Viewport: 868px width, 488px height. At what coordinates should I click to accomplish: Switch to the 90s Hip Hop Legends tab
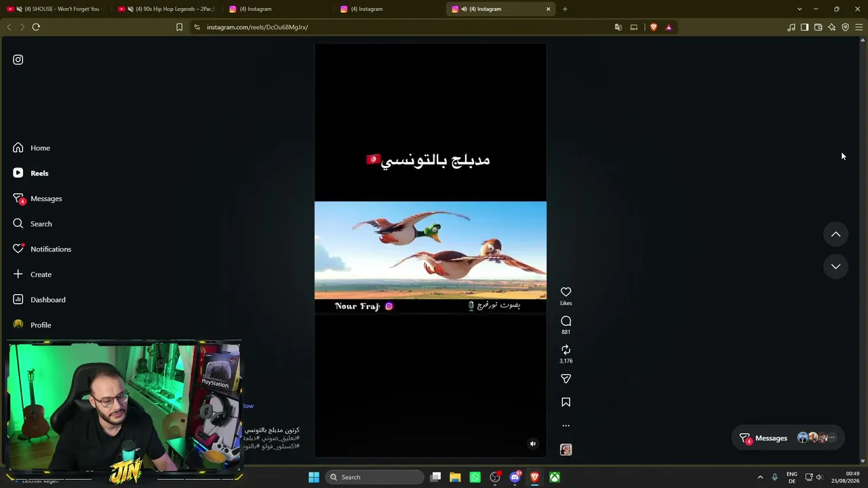pyautogui.click(x=167, y=9)
